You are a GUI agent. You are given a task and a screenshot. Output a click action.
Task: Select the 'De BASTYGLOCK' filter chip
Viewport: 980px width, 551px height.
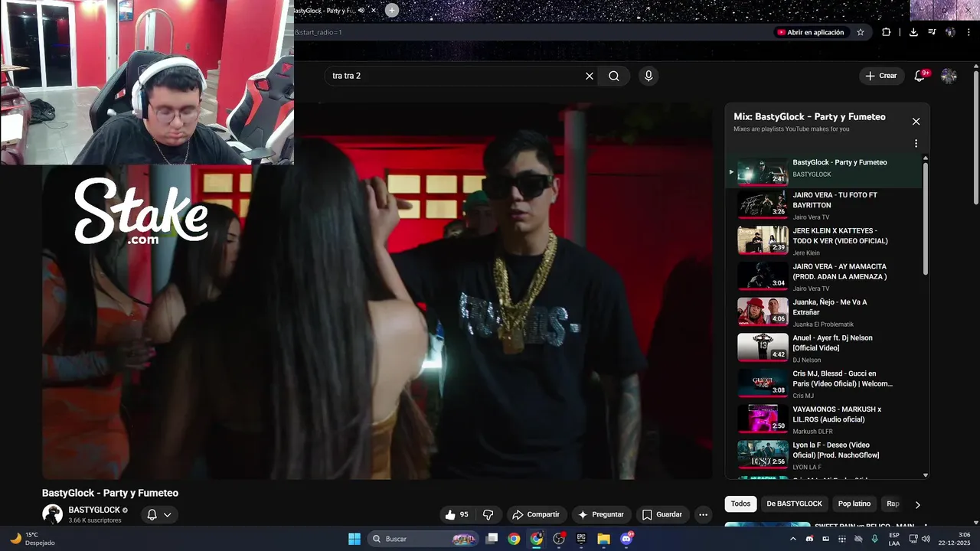794,504
